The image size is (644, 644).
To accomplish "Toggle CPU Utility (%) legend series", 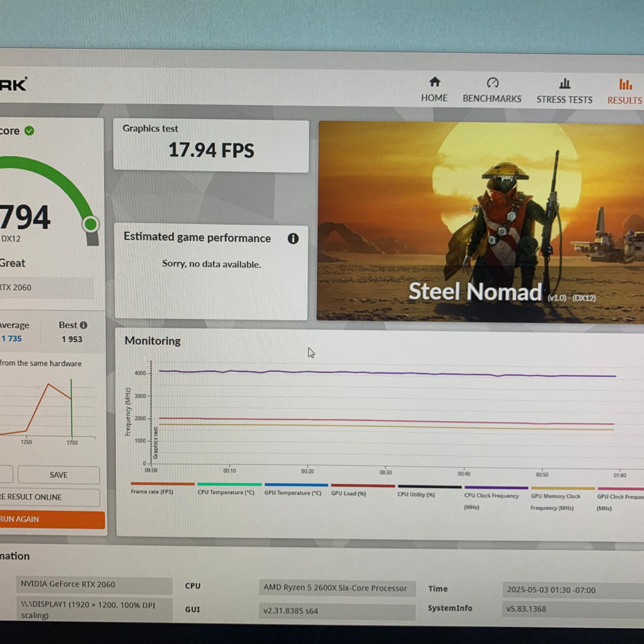I will [429, 491].
